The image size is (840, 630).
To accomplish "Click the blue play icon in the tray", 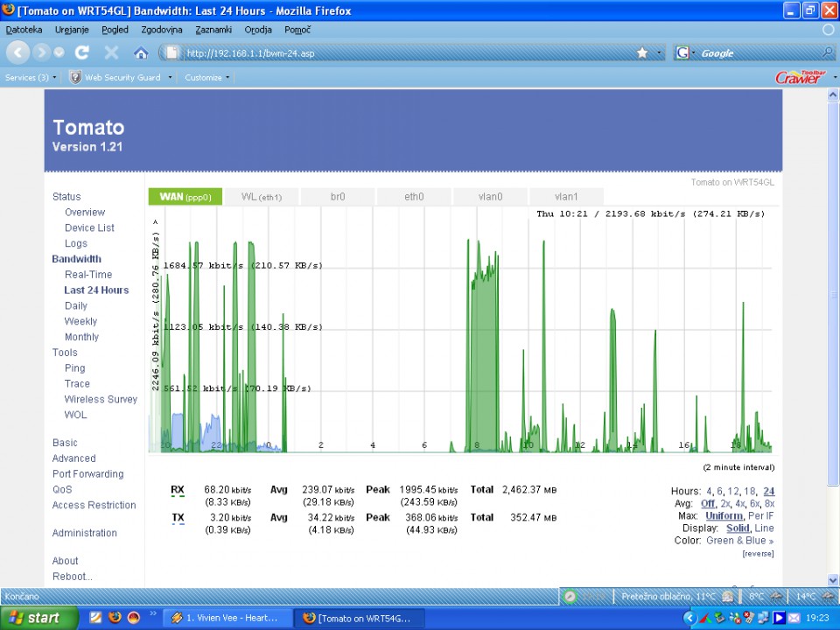I will coord(779,619).
